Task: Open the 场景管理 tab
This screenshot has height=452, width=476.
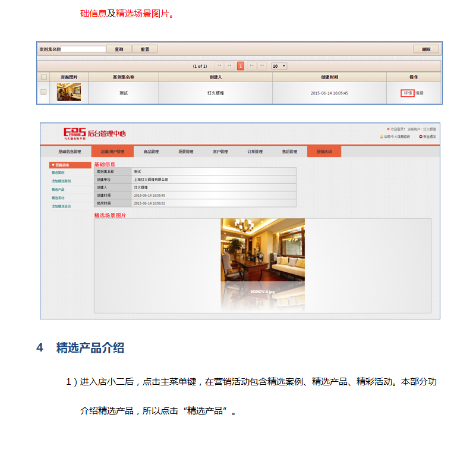Action: (186, 152)
